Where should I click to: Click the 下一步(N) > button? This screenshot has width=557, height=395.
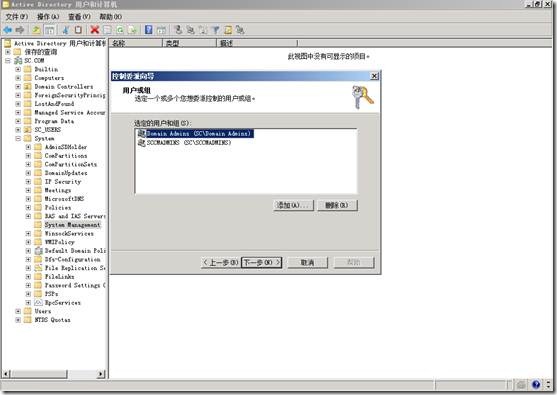pos(262,263)
